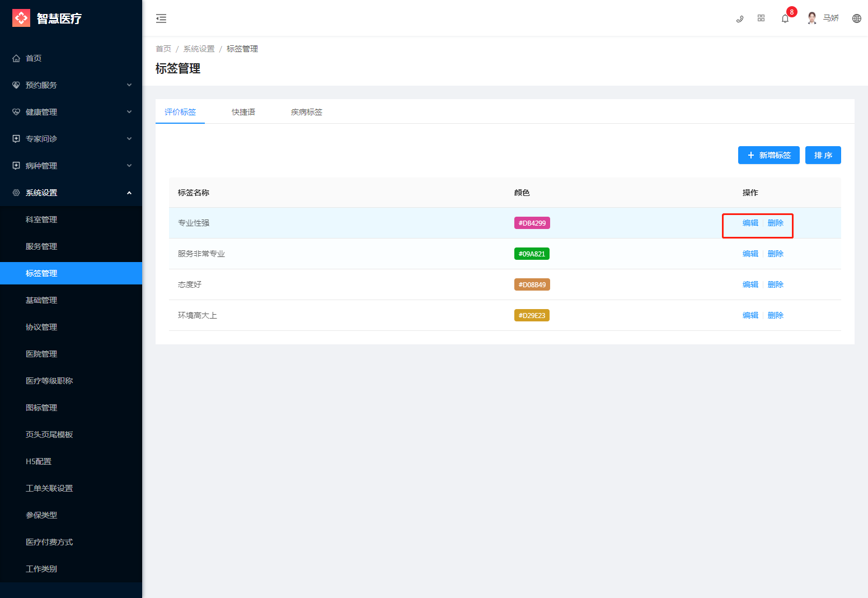Open notifications bell with 8 badge
Screen dimensions: 868x598
point(785,18)
